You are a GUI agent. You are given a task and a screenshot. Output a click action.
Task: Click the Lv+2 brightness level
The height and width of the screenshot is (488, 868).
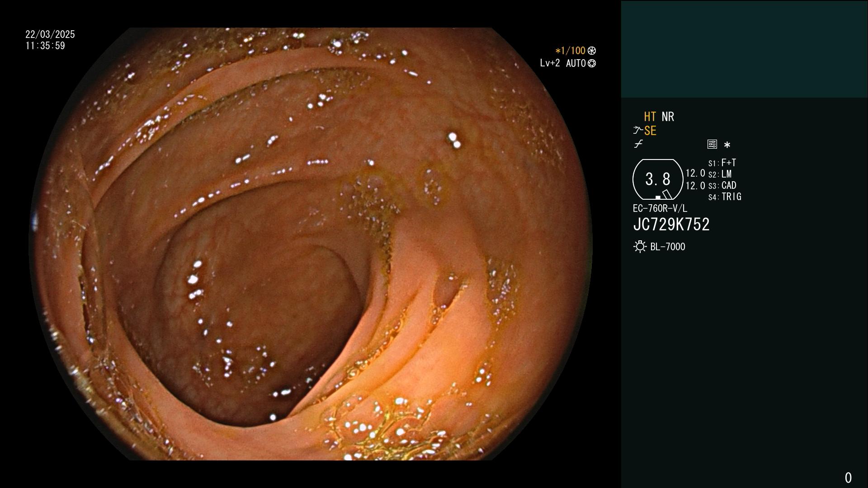click(x=550, y=63)
